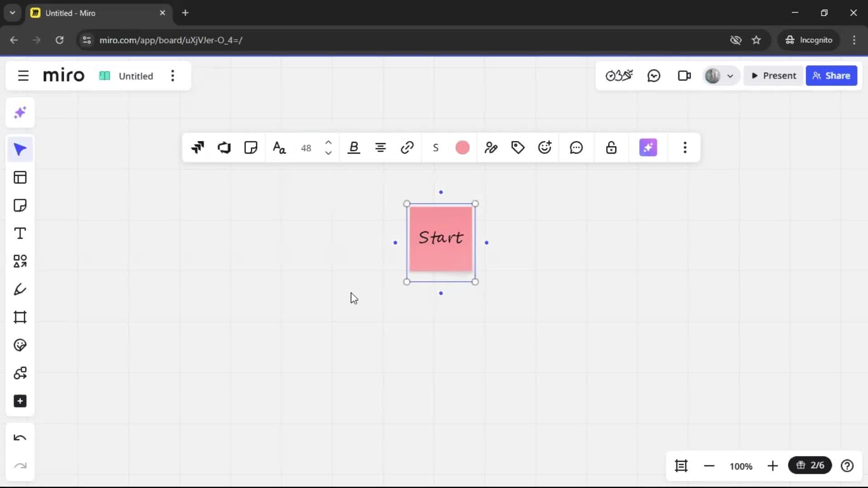Reload the Miro page
Viewport: 868px width, 488px height.
(59, 40)
